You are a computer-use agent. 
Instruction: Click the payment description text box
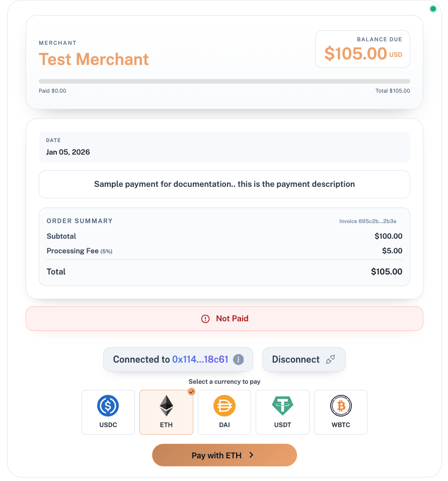(x=225, y=184)
